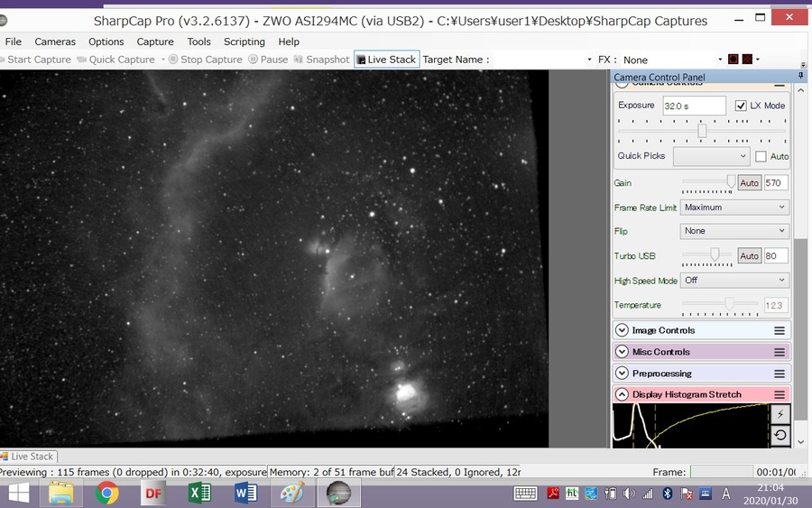The width and height of the screenshot is (812, 508).
Task: Expand the Preprocessing section
Action: 622,374
